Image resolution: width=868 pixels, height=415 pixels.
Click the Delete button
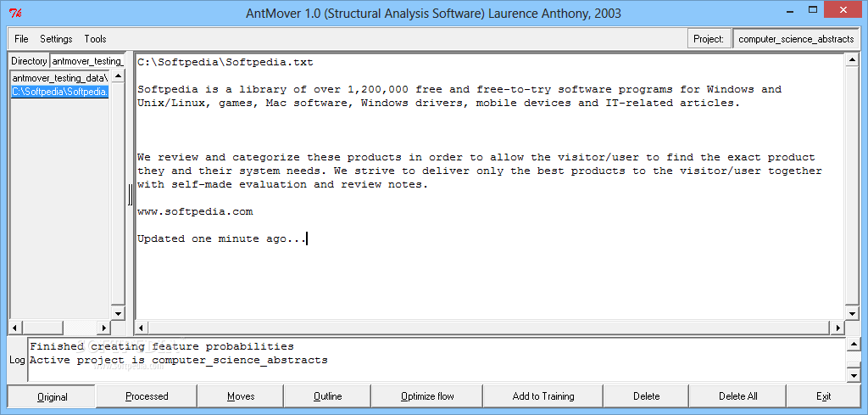click(647, 396)
